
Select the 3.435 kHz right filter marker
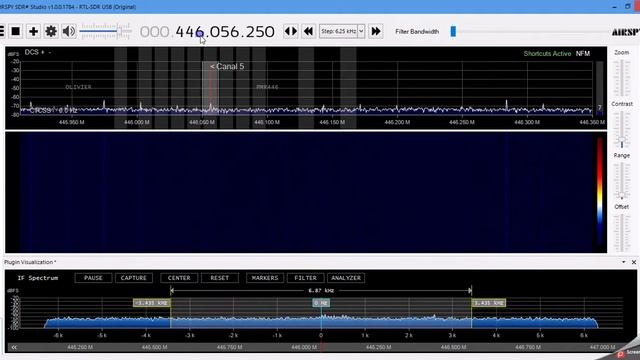(x=489, y=303)
